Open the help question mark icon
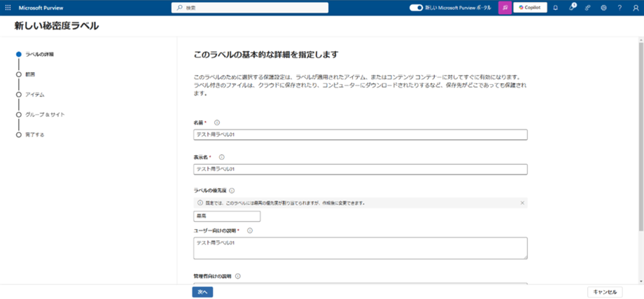The width and height of the screenshot is (644, 299). (x=620, y=8)
